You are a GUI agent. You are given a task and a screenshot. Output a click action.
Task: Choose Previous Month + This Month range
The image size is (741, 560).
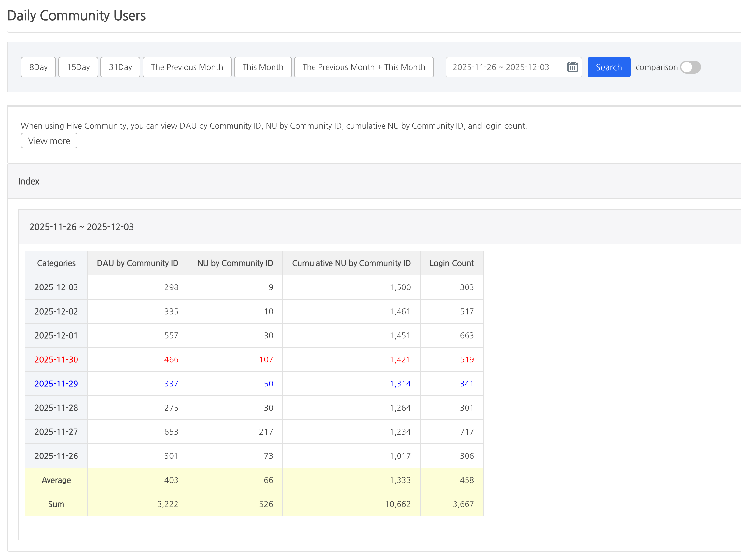pyautogui.click(x=363, y=67)
